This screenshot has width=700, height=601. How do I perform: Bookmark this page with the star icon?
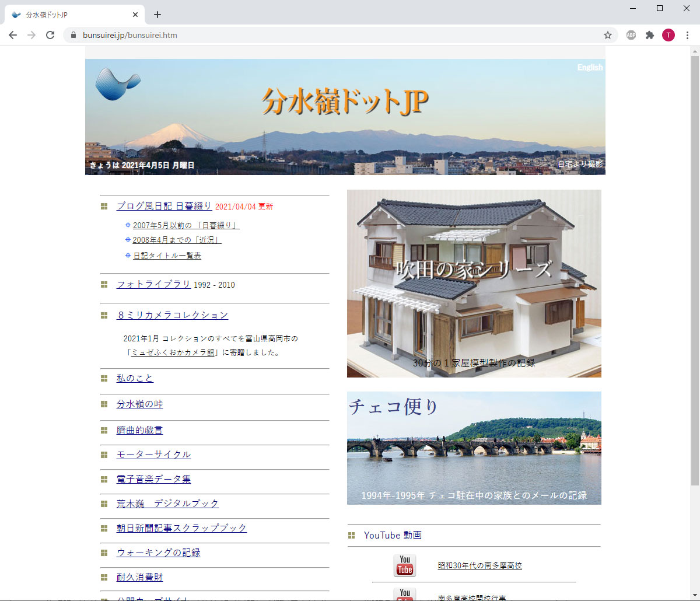tap(607, 35)
